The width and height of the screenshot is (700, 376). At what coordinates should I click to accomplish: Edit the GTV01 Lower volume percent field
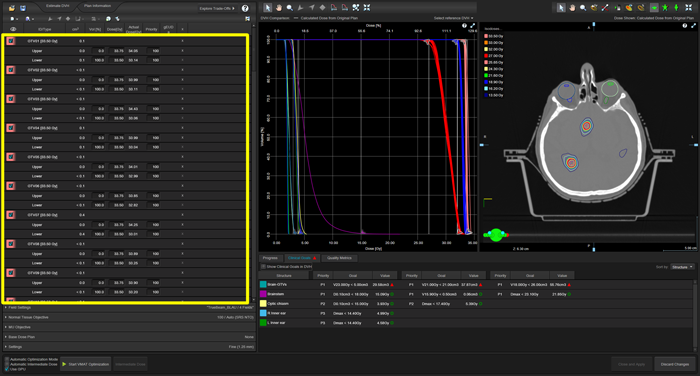(99, 60)
